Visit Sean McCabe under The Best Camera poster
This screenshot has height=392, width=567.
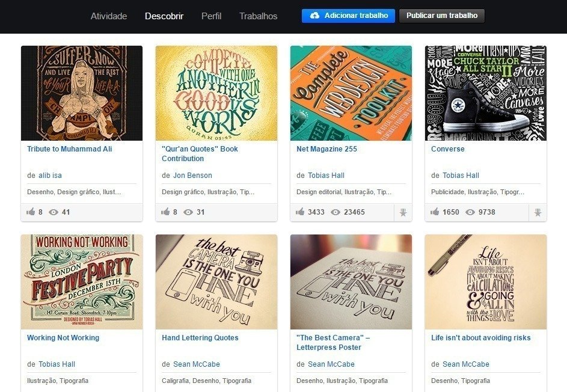click(331, 364)
